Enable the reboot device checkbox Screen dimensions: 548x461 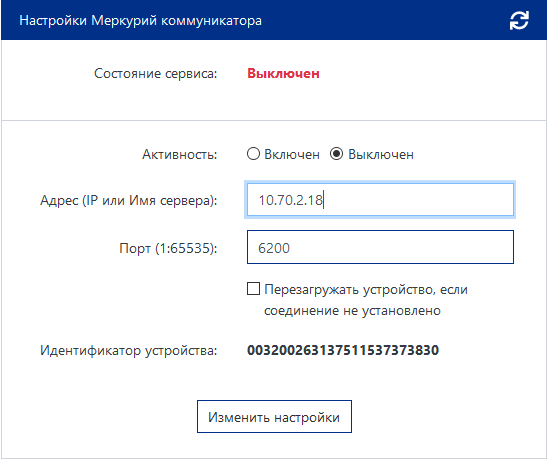[x=253, y=289]
